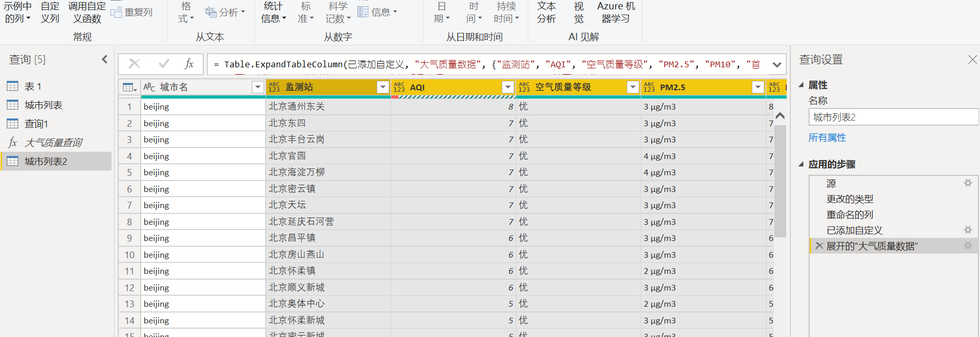Click Azure 机器学习 button
The height and width of the screenshot is (337, 980).
(616, 13)
